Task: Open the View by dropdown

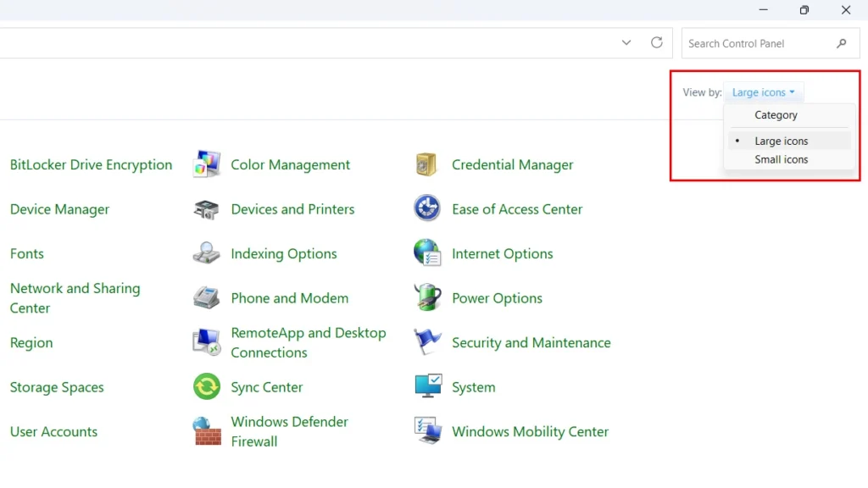Action: click(763, 91)
